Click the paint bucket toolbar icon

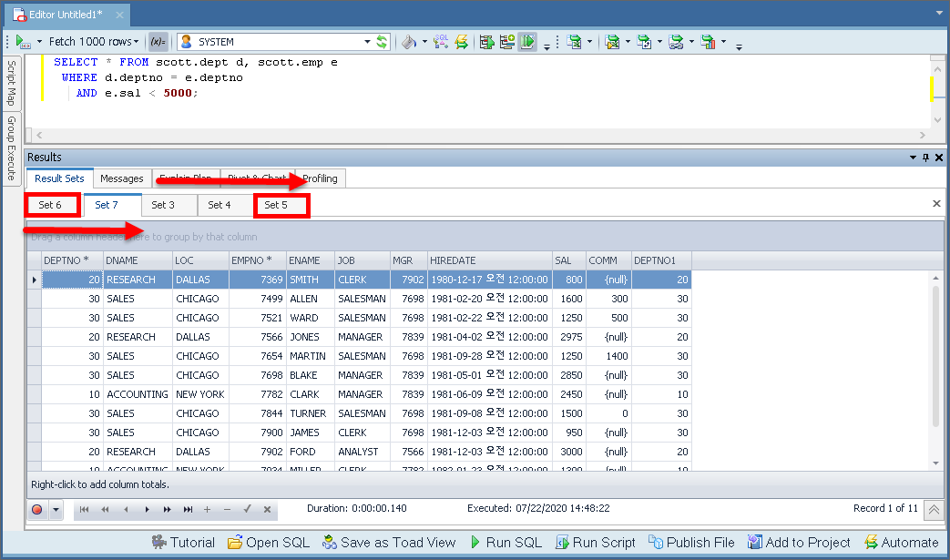tap(409, 42)
